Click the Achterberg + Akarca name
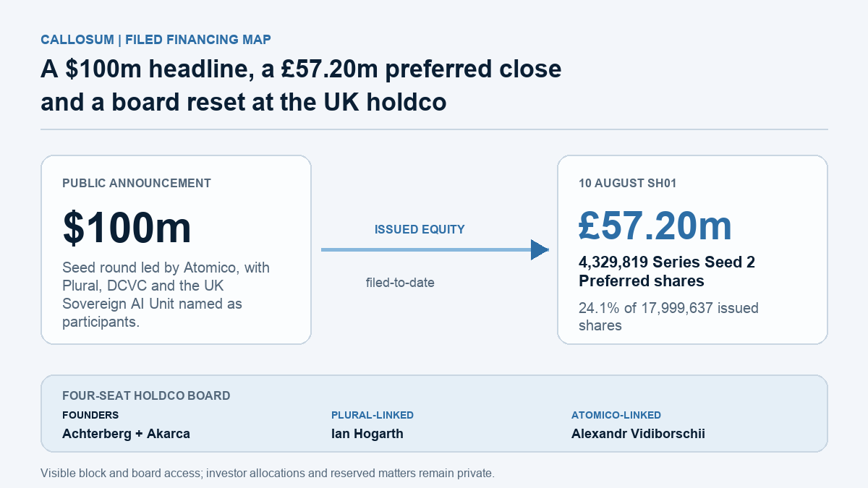 [126, 435]
